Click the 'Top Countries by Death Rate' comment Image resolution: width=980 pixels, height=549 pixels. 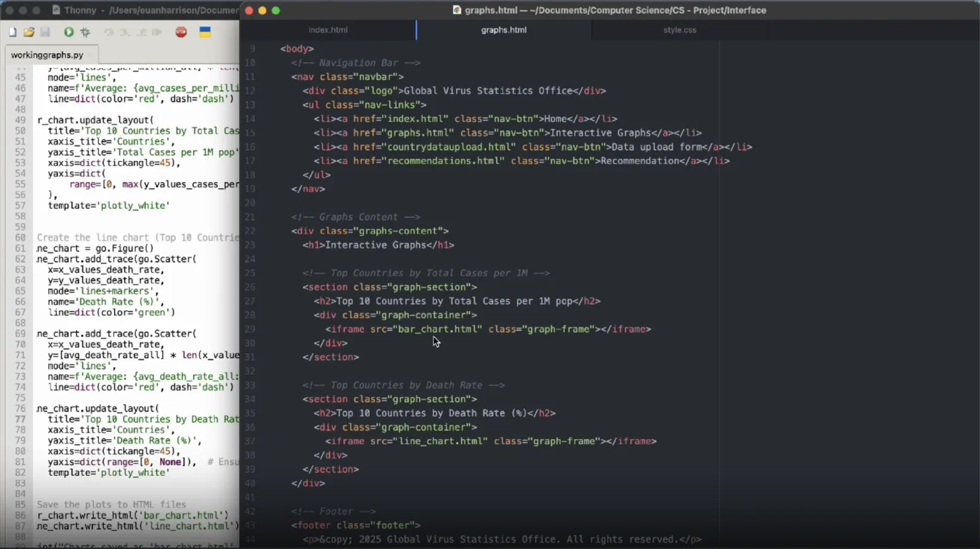tap(403, 385)
